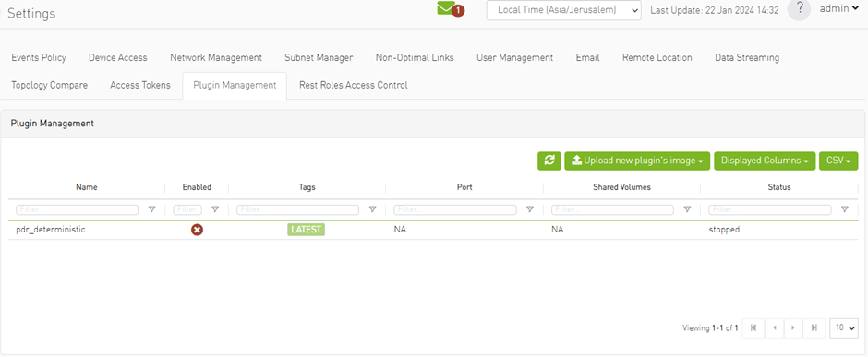Image resolution: width=868 pixels, height=357 pixels.
Task: Go to last page of results
Action: pyautogui.click(x=814, y=327)
